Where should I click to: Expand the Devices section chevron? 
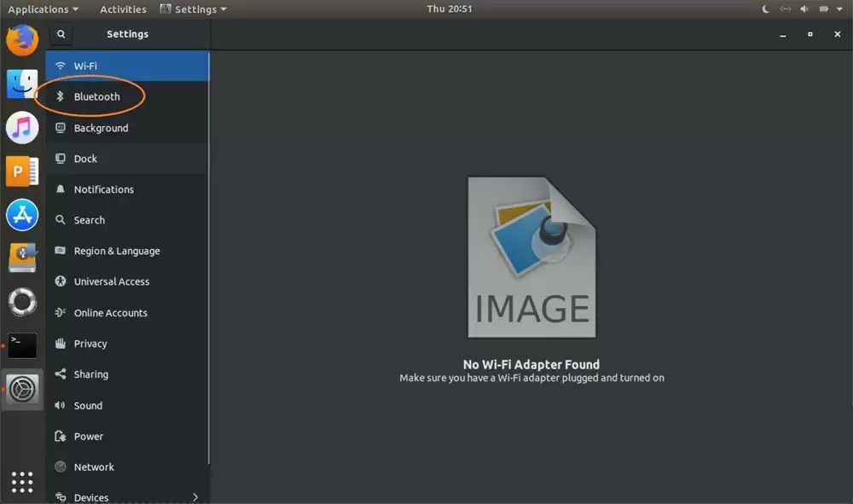pos(194,497)
